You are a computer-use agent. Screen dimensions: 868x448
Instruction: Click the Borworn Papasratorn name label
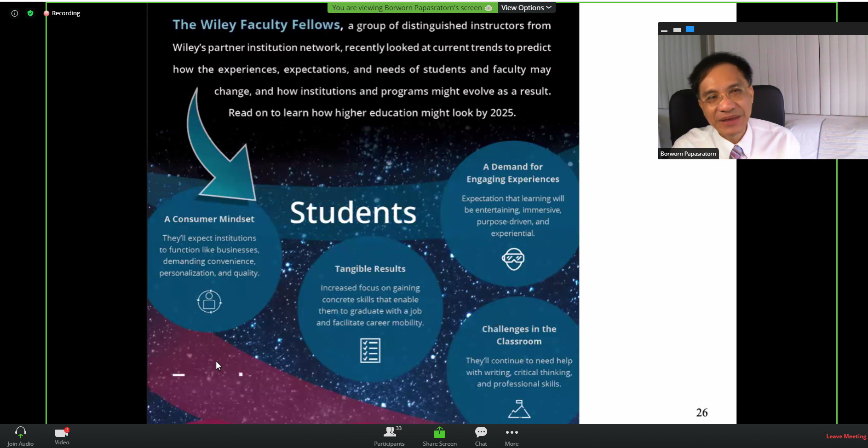click(x=688, y=154)
